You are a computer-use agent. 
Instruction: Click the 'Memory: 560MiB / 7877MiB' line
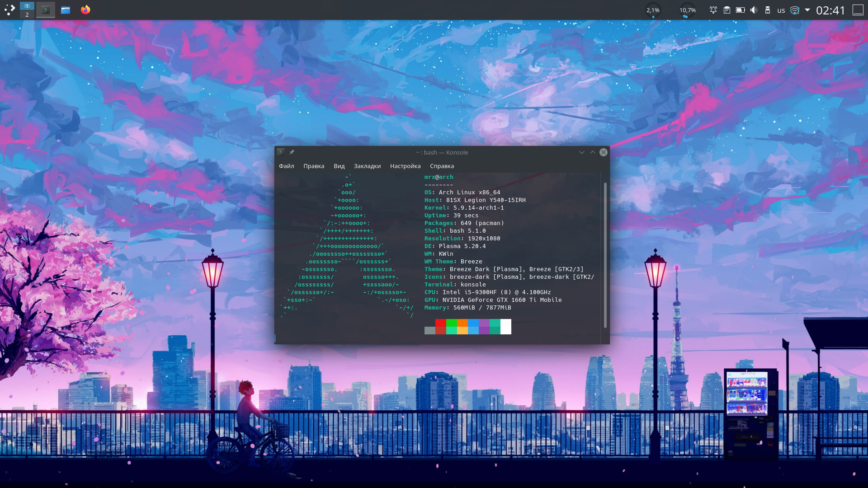467,308
